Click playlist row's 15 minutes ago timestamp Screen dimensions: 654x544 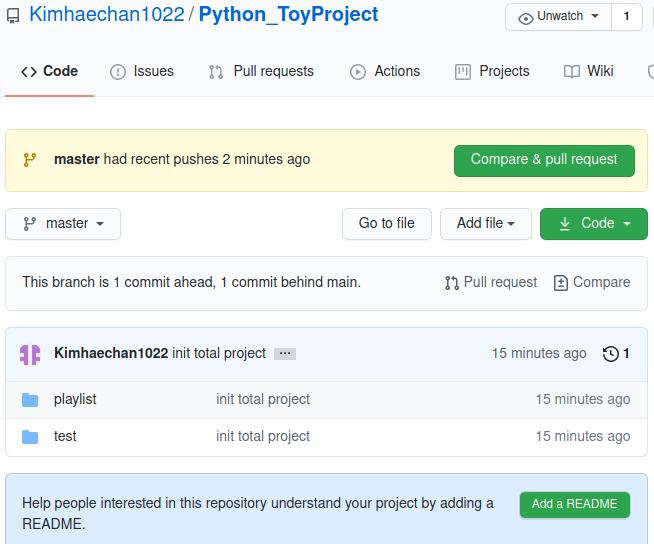click(583, 400)
